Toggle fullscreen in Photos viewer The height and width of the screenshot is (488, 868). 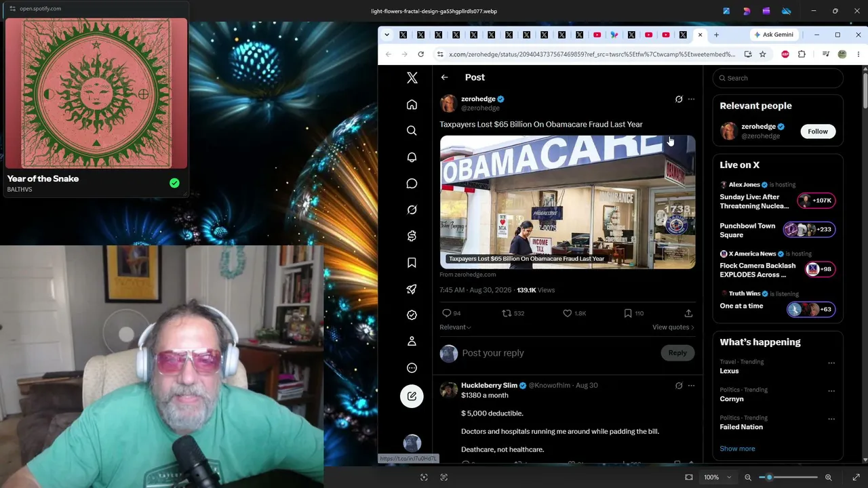pyautogui.click(x=856, y=477)
